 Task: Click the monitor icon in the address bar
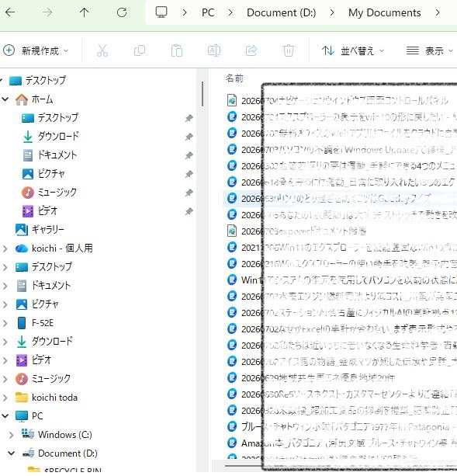[161, 12]
